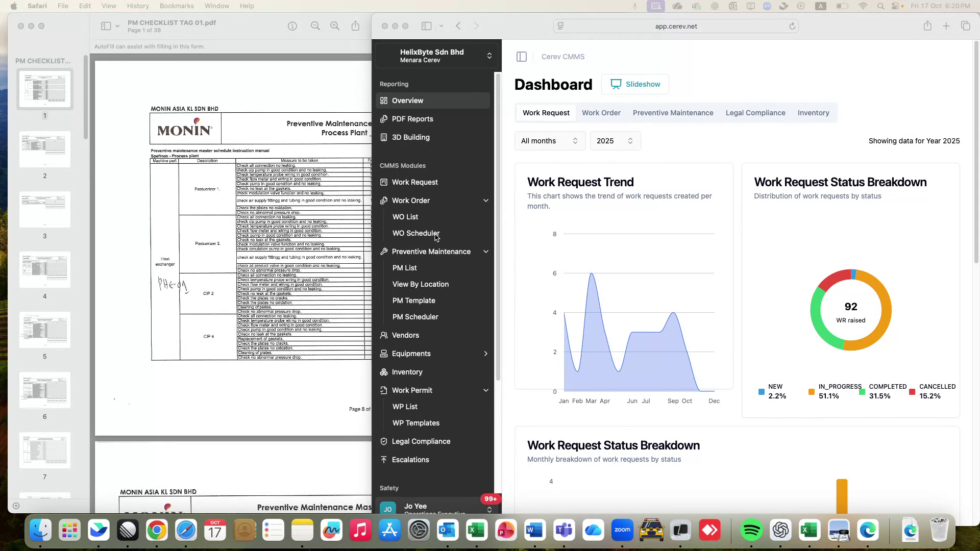The height and width of the screenshot is (551, 980).
Task: Collapse the Work Permit section
Action: pos(485,390)
